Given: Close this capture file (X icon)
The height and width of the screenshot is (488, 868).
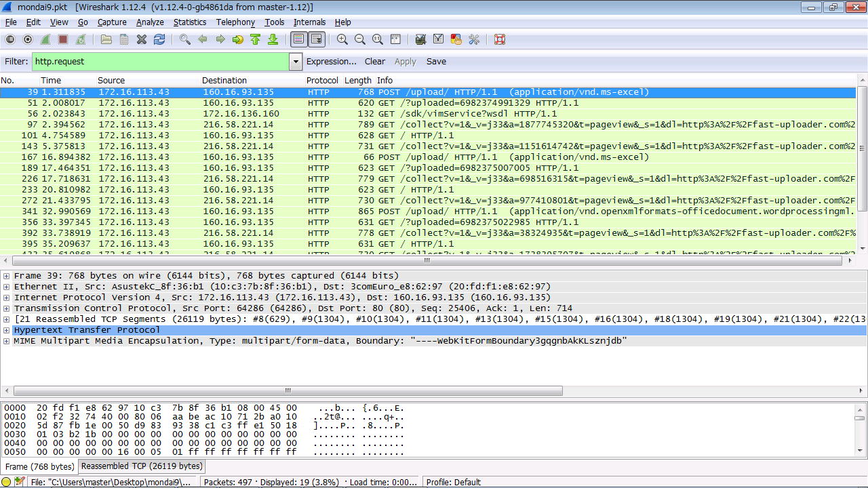Looking at the screenshot, I should tap(142, 39).
